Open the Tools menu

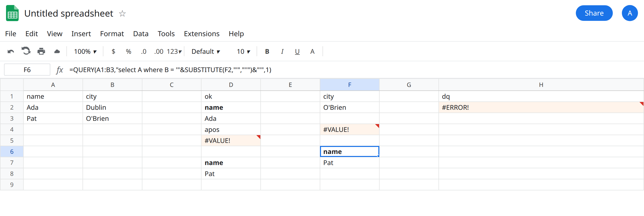pyautogui.click(x=166, y=34)
